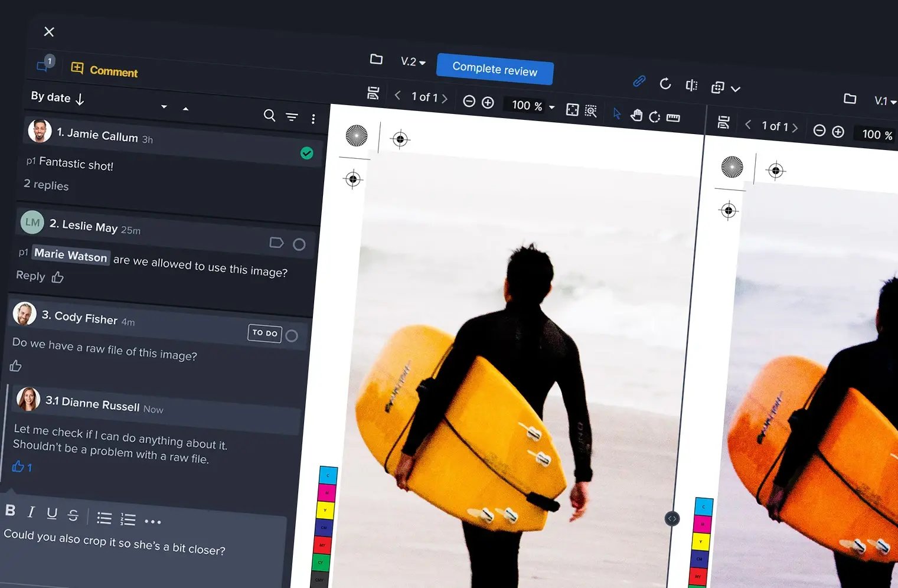
Task: Mark Leslie May's comment as resolved
Action: tap(299, 244)
